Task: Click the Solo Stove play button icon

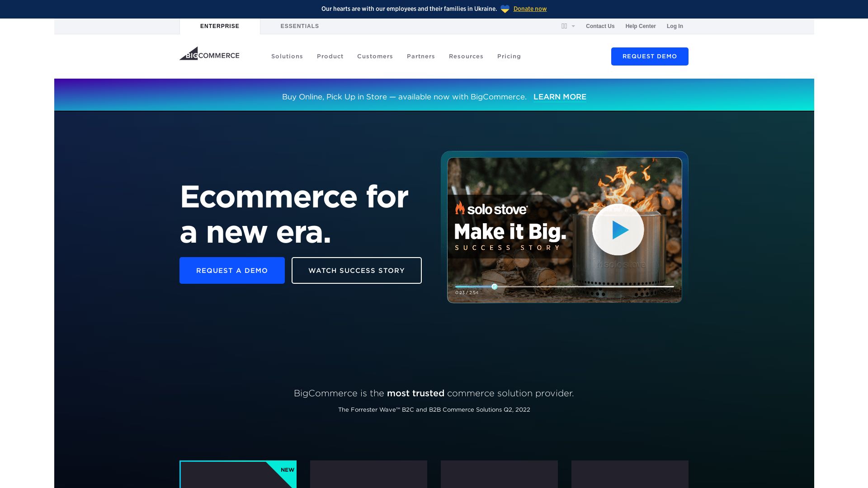Action: 618,230
